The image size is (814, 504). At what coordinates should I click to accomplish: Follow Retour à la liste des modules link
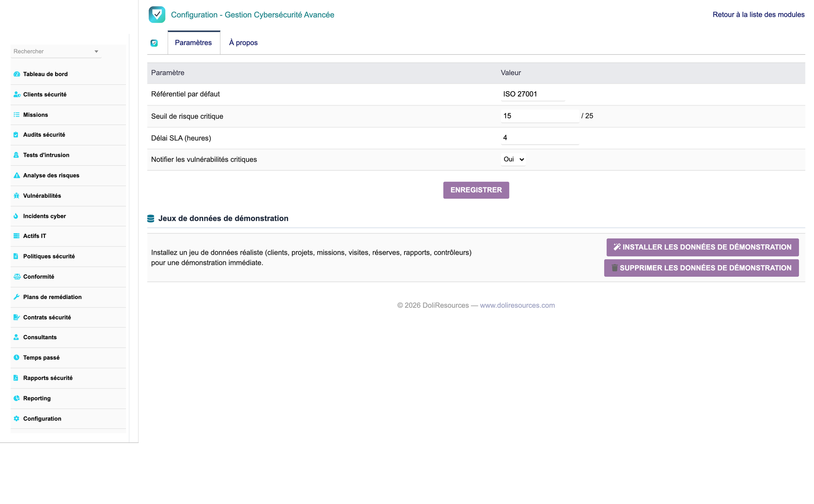click(x=758, y=15)
